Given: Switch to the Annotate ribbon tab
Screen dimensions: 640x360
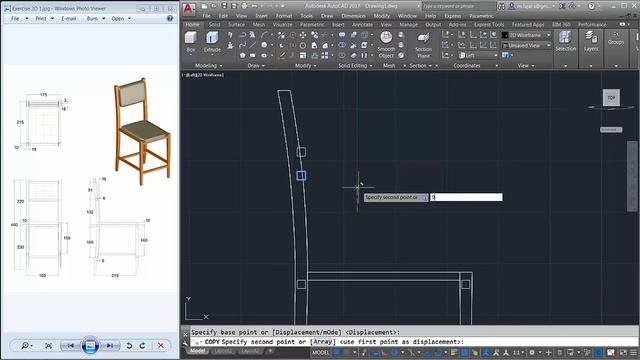Looking at the screenshot, I should 362,24.
